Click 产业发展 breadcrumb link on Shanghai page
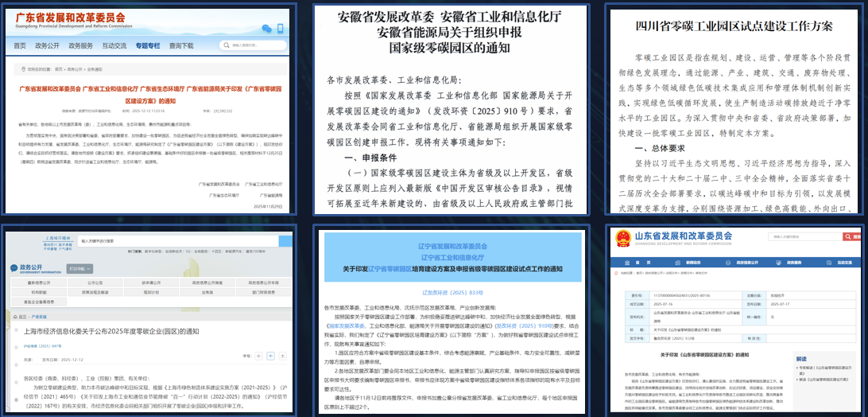Image resolution: width=868 pixels, height=417 pixels. pyautogui.click(x=39, y=317)
